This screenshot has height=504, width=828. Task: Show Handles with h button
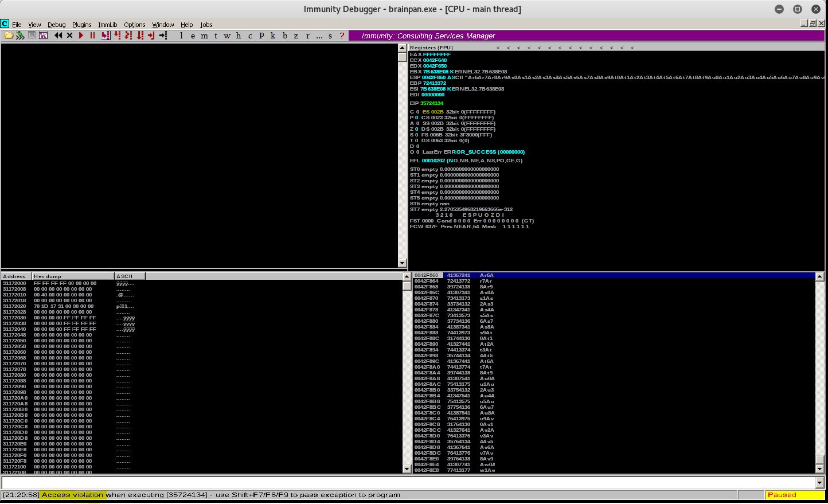point(239,36)
